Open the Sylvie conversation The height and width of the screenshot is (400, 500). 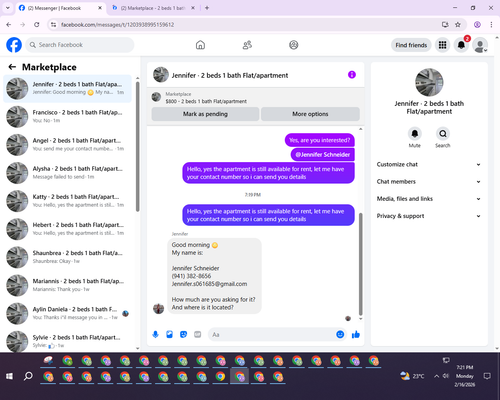click(67, 341)
